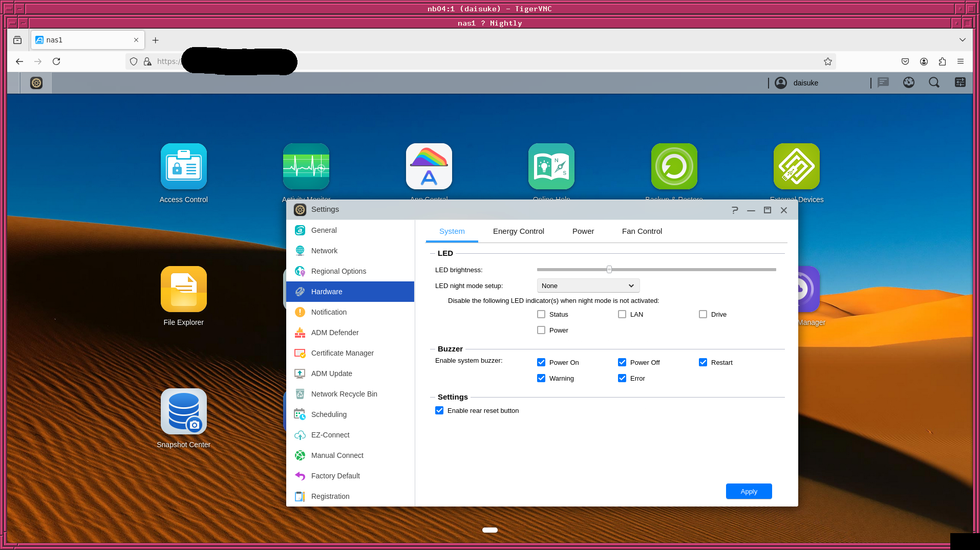Viewport: 980px width, 550px height.
Task: Open the External Devices app icon
Action: coord(796,167)
